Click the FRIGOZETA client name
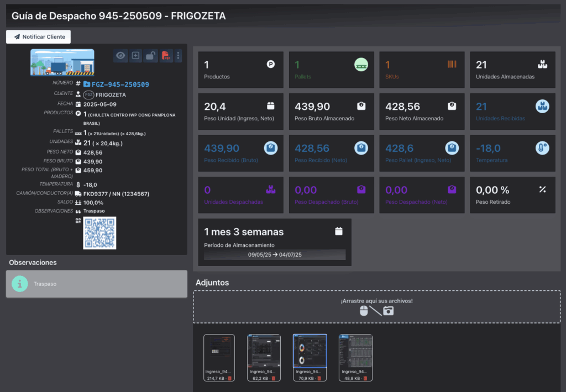This screenshot has height=392, width=566. click(x=111, y=95)
